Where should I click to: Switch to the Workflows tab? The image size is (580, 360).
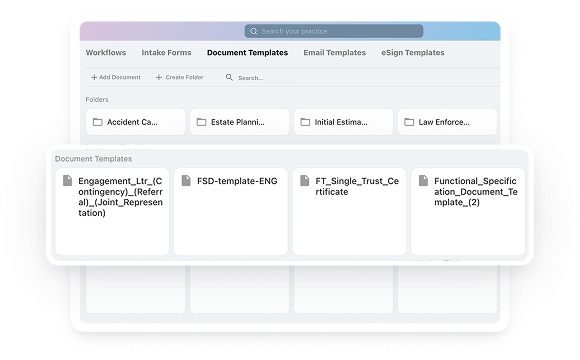[106, 53]
